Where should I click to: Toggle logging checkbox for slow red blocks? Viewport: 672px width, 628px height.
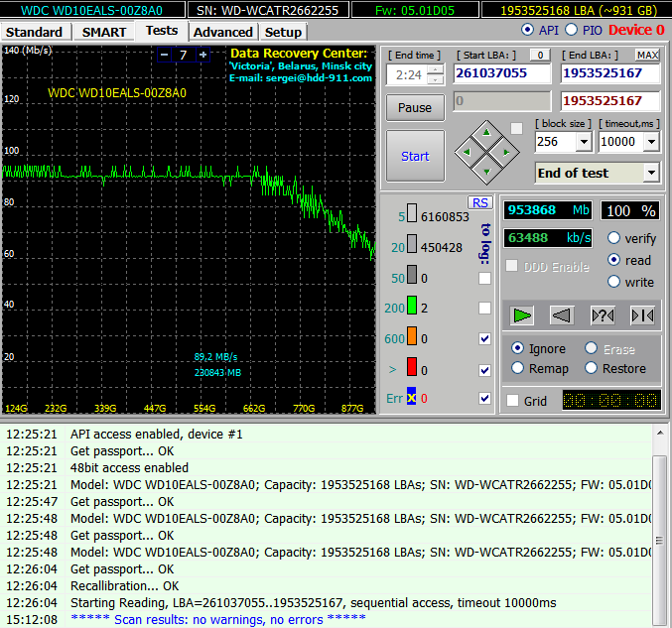coord(484,370)
